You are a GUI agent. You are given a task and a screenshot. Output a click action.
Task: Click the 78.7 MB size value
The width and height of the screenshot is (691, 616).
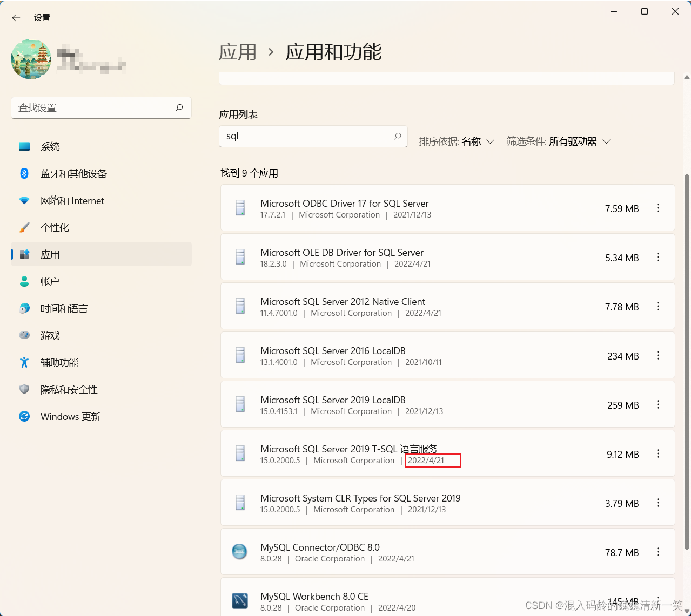(x=622, y=553)
